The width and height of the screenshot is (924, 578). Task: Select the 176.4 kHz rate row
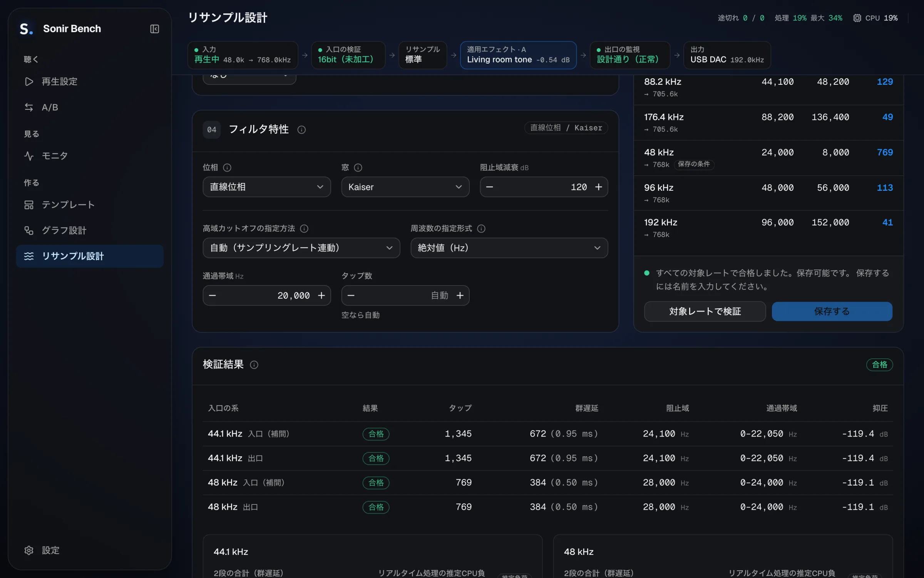click(x=768, y=123)
